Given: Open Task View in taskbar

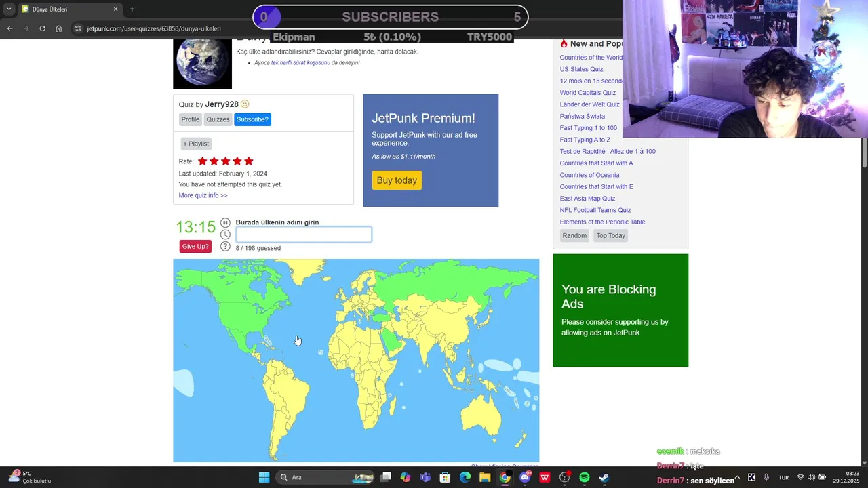Looking at the screenshot, I should [385, 477].
